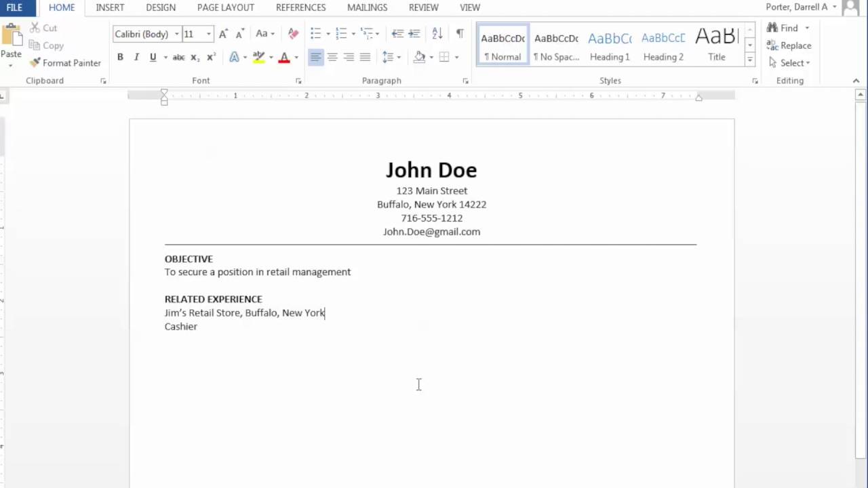Image resolution: width=868 pixels, height=488 pixels.
Task: Apply the No Spacing style
Action: [x=556, y=45]
